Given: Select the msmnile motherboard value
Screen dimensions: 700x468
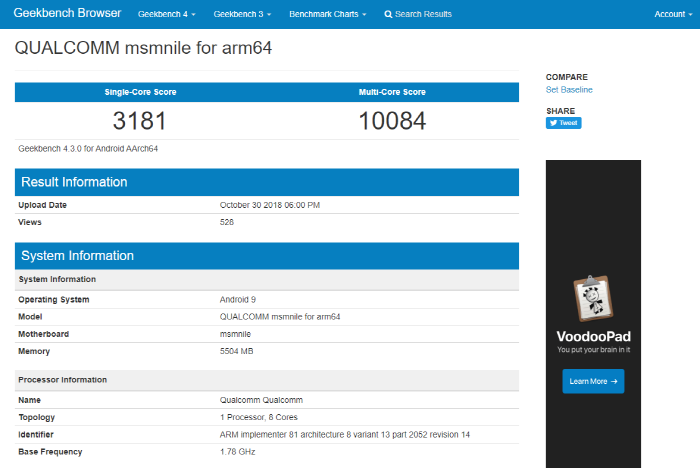Looking at the screenshot, I should point(235,334).
